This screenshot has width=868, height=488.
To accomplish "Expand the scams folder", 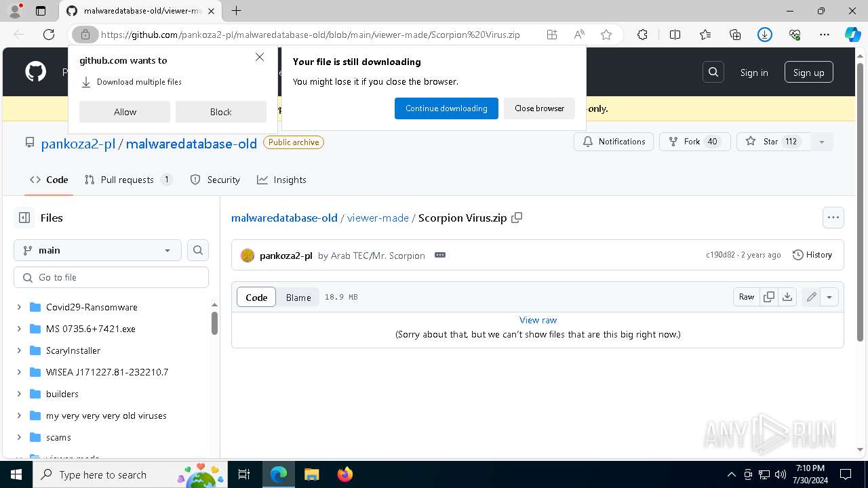I will pyautogui.click(x=19, y=437).
